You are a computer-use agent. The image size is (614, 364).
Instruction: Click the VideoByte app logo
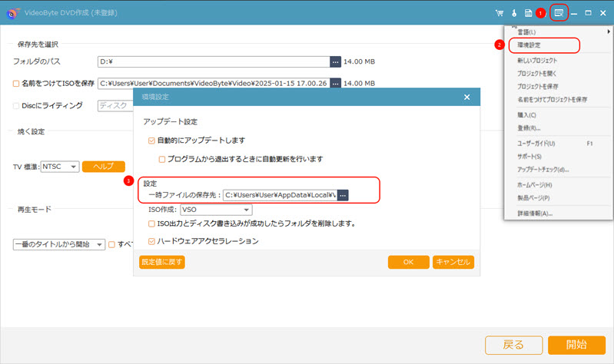(x=13, y=13)
